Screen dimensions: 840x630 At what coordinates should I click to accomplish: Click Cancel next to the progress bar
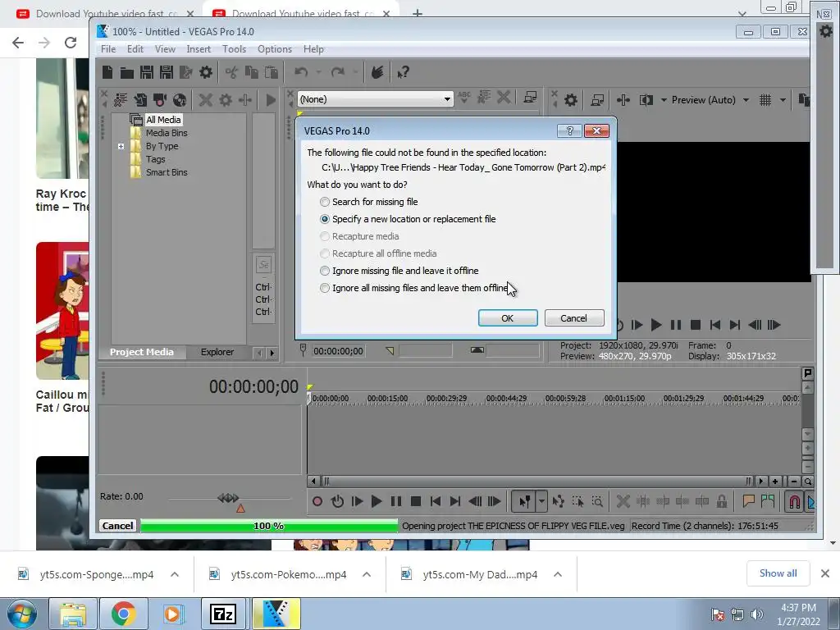click(118, 526)
